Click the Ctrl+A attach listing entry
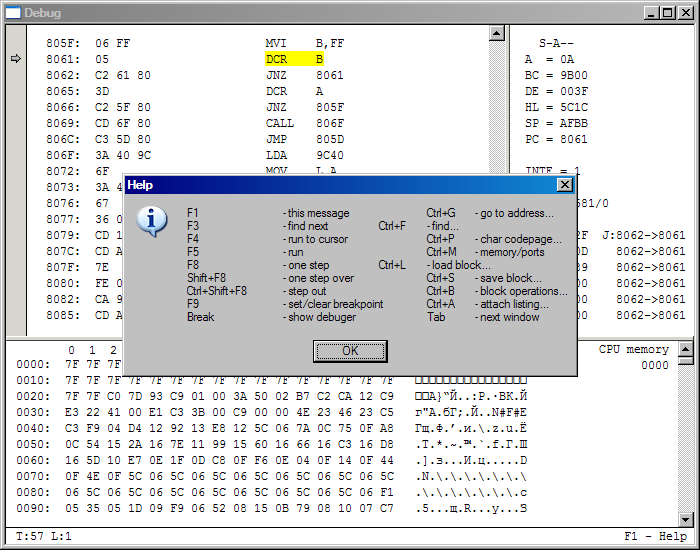Image resolution: width=700 pixels, height=550 pixels. click(488, 304)
